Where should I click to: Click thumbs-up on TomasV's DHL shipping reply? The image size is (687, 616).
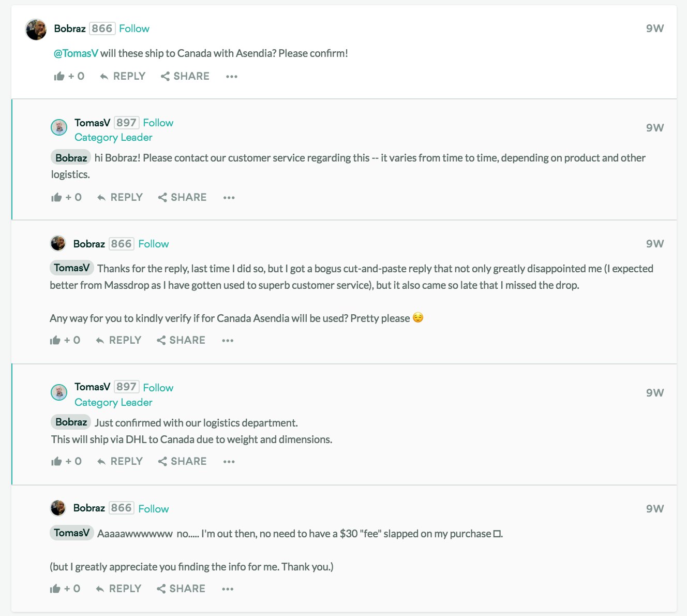pyautogui.click(x=56, y=462)
